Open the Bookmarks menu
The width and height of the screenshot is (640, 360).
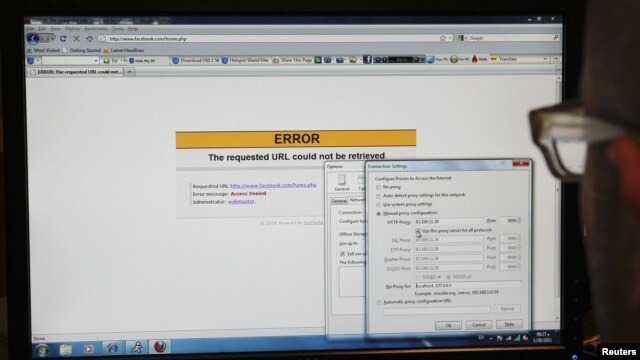[x=96, y=29]
